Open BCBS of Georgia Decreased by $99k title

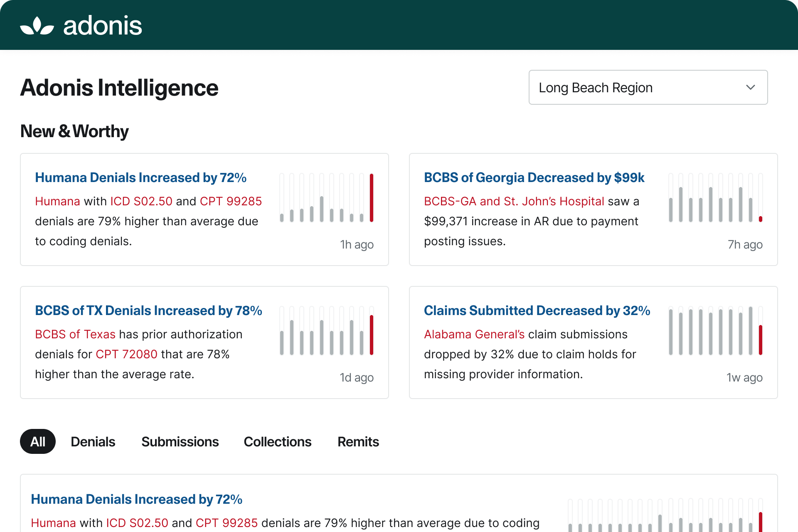534,177
